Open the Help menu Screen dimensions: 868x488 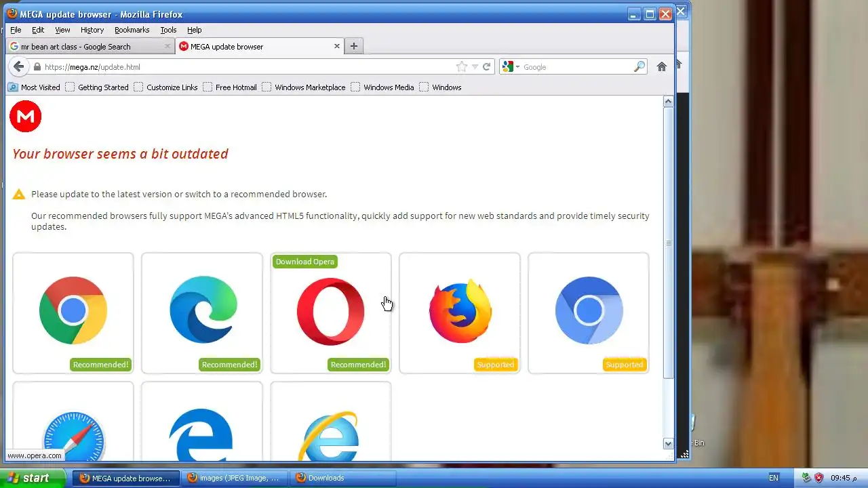point(195,30)
